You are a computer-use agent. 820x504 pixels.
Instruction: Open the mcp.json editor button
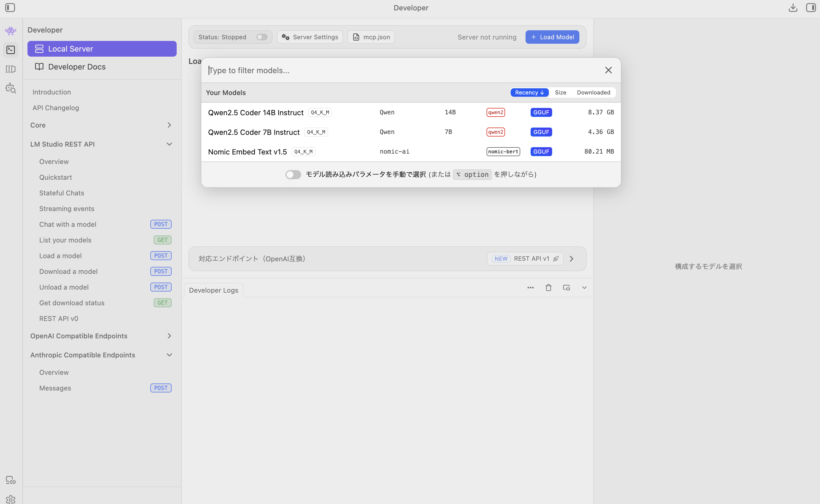[x=371, y=37]
